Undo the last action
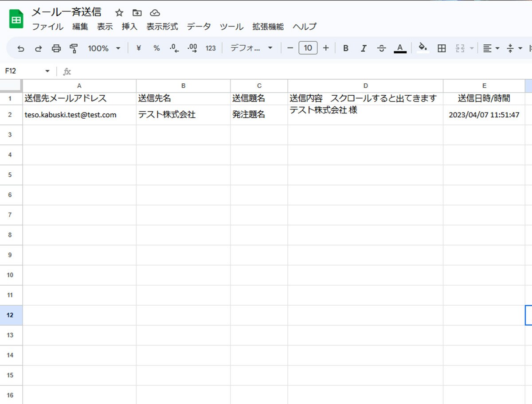532x404 pixels. (x=21, y=48)
